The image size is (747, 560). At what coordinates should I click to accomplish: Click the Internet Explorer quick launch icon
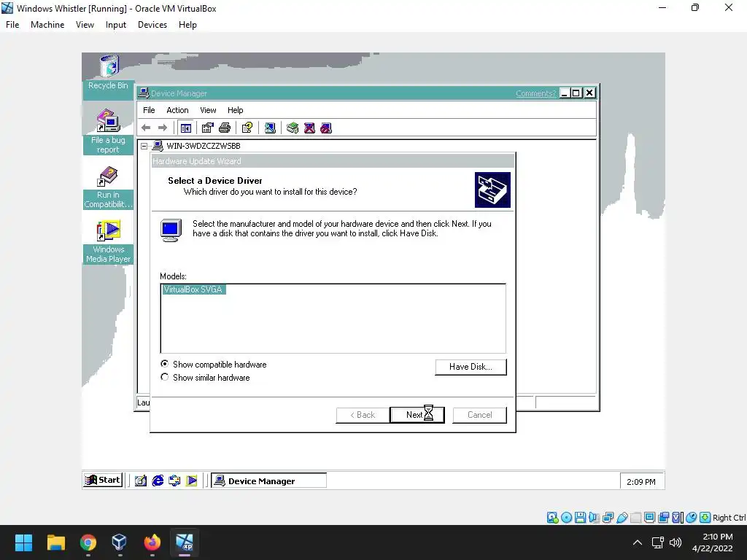(x=158, y=481)
